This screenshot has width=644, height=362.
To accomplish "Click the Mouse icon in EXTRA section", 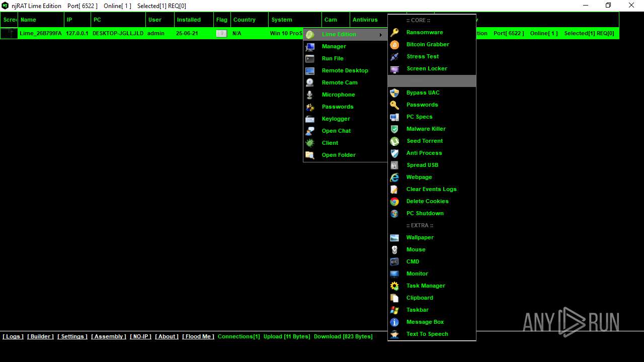I will [x=395, y=249].
